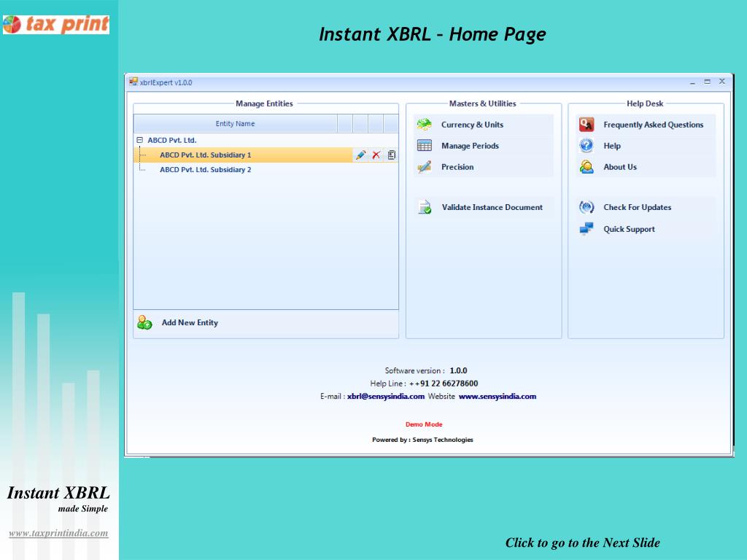This screenshot has width=747, height=560.
Task: Open About Us
Action: coord(620,167)
